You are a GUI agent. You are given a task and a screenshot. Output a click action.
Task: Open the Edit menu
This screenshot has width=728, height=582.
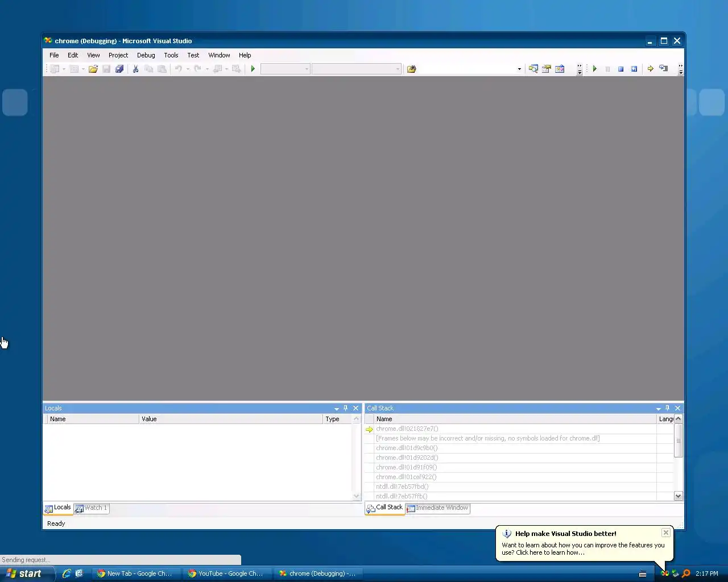click(x=73, y=55)
